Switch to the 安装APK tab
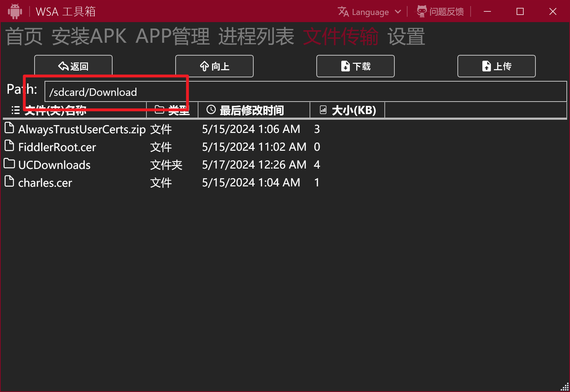 [x=89, y=36]
